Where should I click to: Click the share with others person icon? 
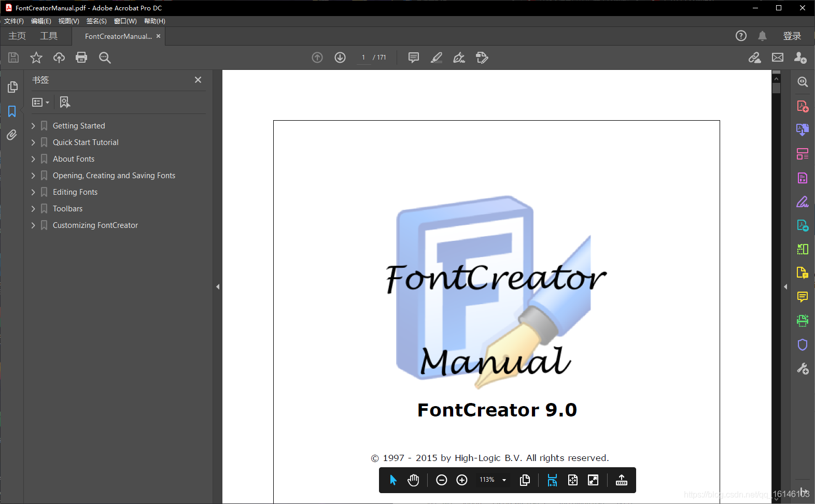pos(800,57)
